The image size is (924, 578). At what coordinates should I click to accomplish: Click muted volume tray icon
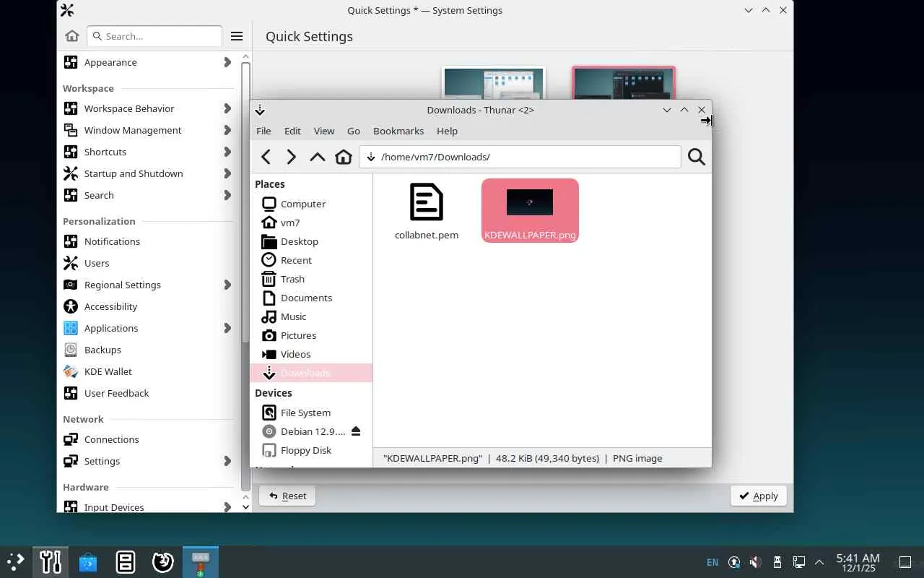[x=755, y=562]
